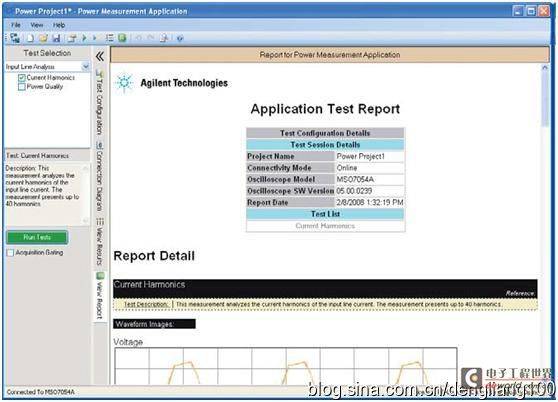Click the description box scroll up arrow
The image size is (558, 402).
[x=85, y=168]
